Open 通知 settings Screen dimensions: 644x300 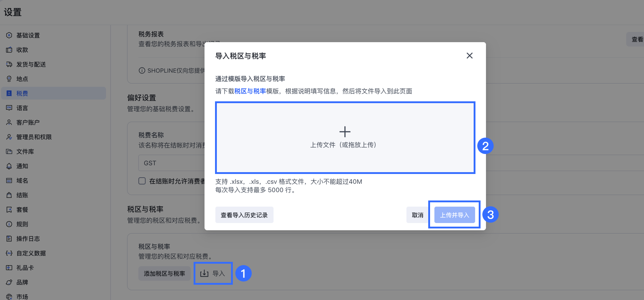(54, 166)
